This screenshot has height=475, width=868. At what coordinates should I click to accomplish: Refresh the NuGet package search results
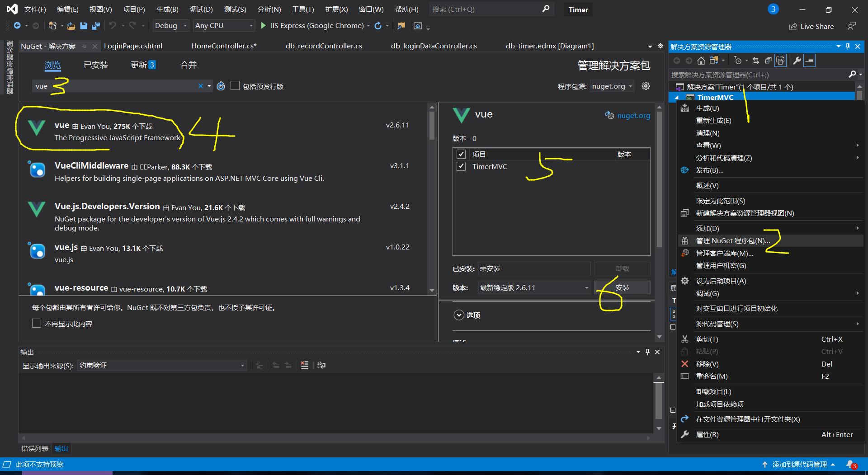[221, 86]
